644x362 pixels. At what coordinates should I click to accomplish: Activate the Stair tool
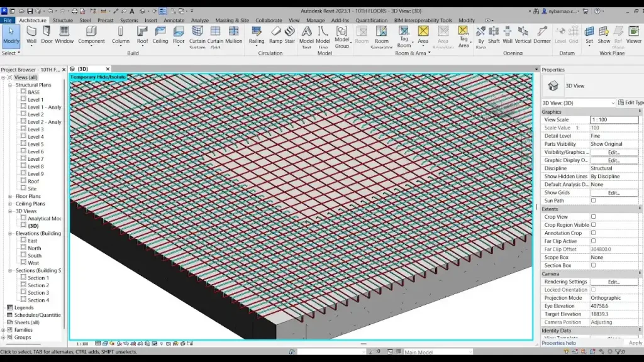290,34
